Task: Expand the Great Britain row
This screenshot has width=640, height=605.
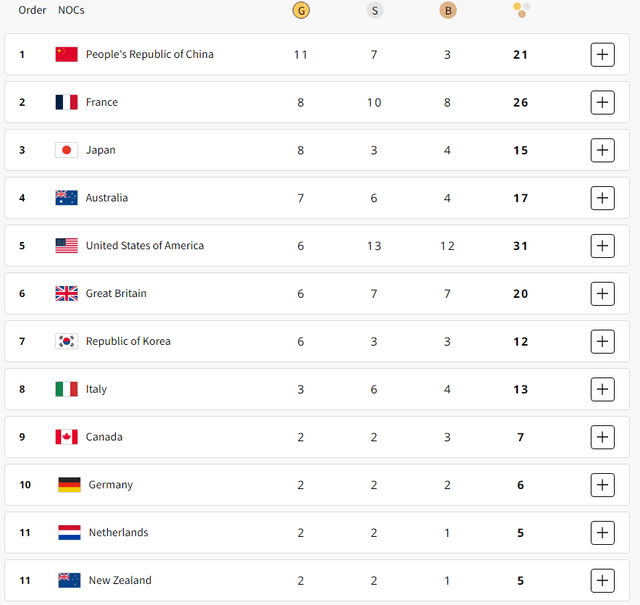Action: (x=602, y=294)
